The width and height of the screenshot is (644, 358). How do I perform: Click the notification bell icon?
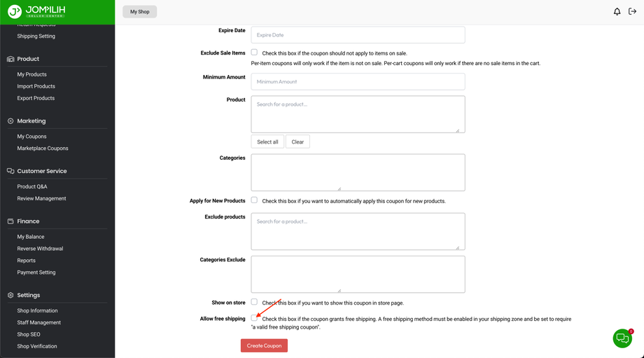point(617,12)
